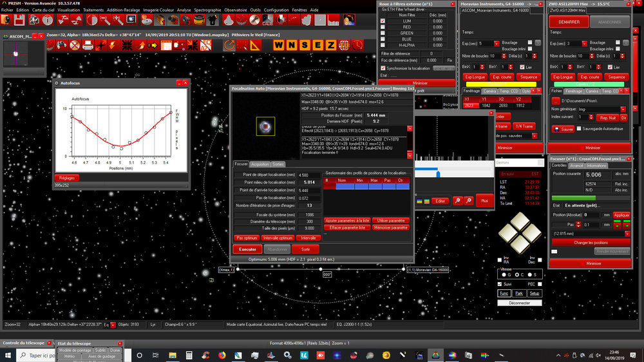The image size is (644, 362).
Task: Click Intervalle optimum button
Action: pyautogui.click(x=278, y=238)
